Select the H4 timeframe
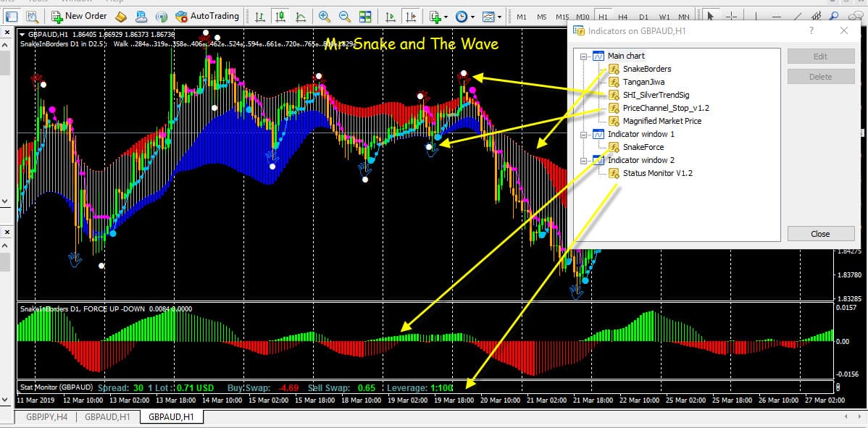Screen dimensions: 868x428 622,16
